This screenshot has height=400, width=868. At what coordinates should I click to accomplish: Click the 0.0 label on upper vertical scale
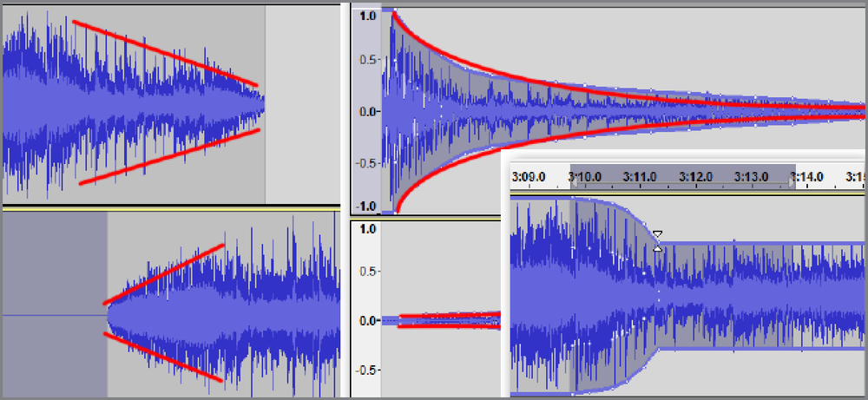(x=367, y=111)
